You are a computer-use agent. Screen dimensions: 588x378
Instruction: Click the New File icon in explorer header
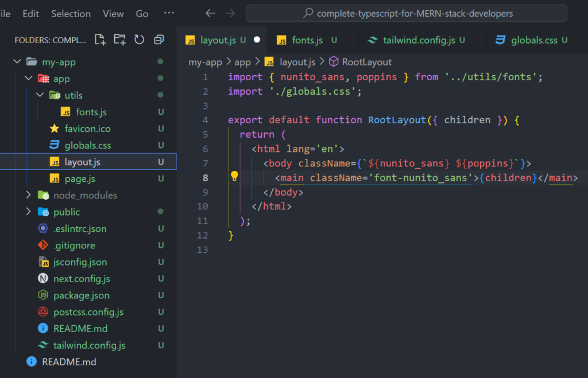tap(100, 40)
